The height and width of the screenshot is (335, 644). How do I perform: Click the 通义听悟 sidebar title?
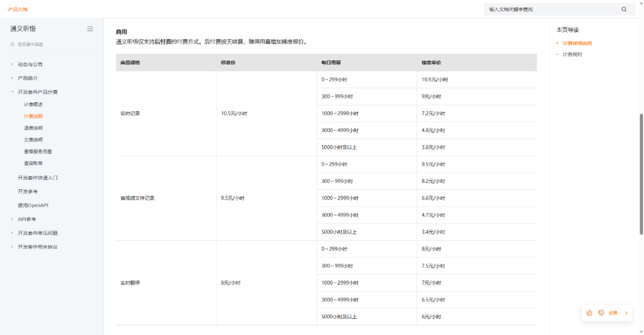click(x=23, y=29)
